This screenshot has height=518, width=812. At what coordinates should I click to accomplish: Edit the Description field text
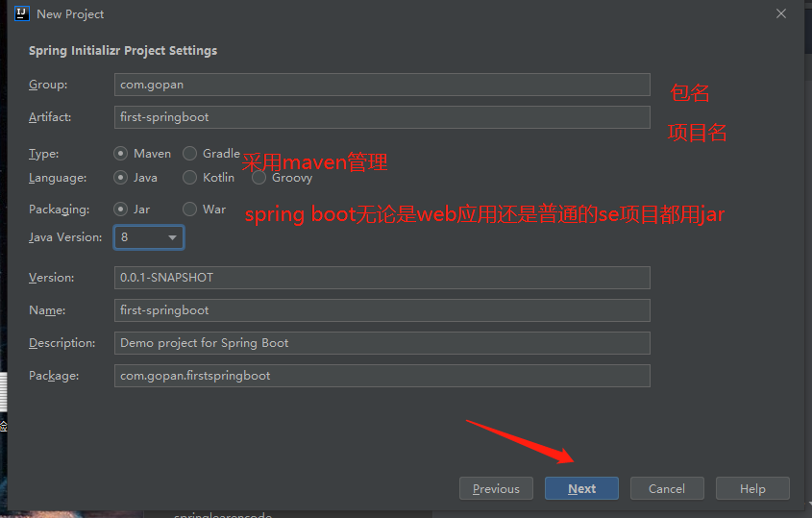[382, 343]
